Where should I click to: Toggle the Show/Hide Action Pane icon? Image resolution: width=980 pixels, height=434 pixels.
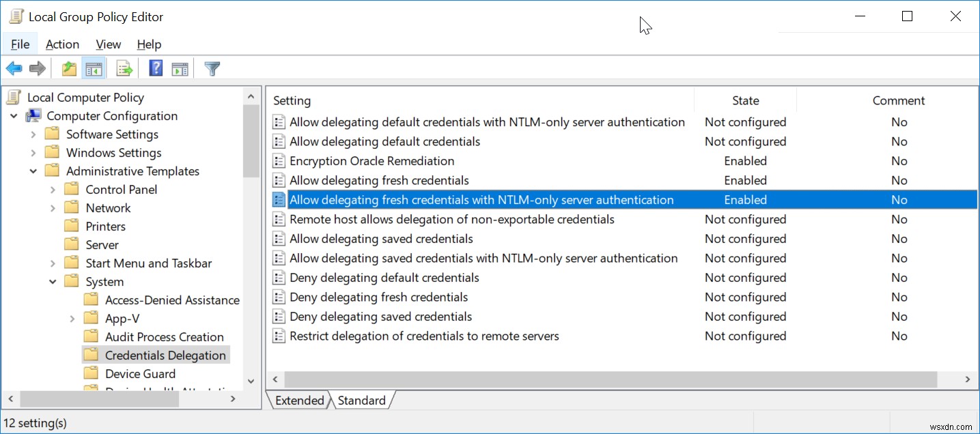coord(179,68)
